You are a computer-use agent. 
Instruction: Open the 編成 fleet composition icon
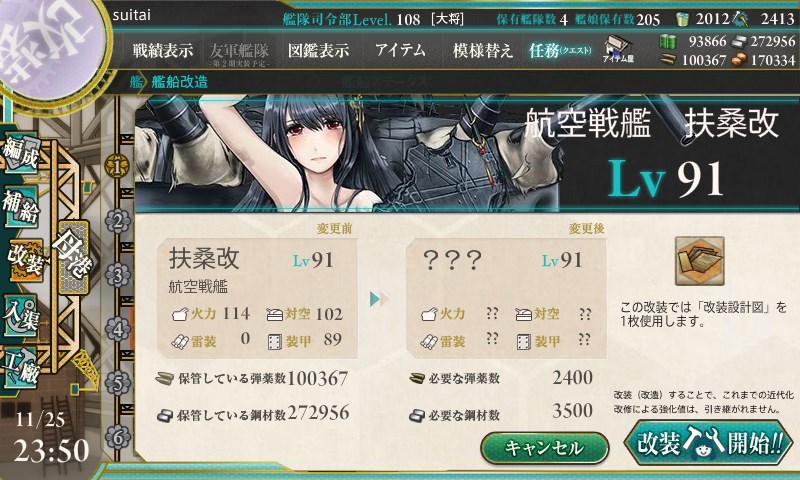tap(21, 154)
